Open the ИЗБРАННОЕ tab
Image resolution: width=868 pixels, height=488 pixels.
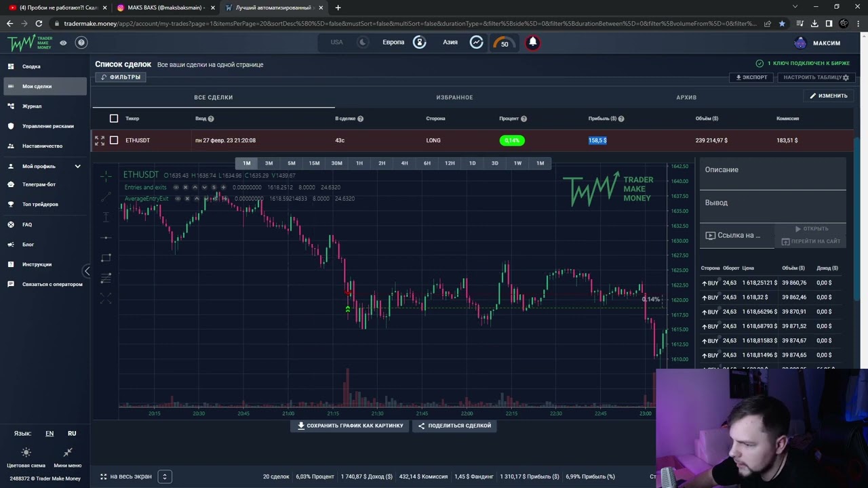[x=454, y=98]
